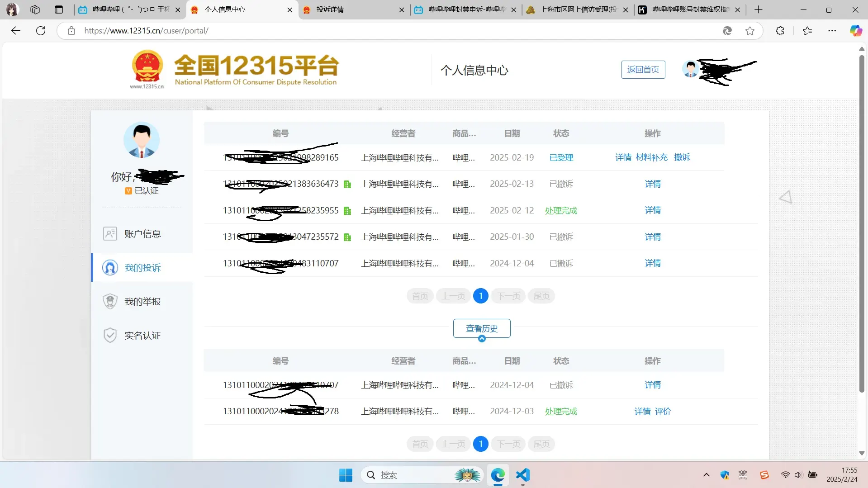Click 评价 for the 2024-12-03 complaint

point(663,412)
